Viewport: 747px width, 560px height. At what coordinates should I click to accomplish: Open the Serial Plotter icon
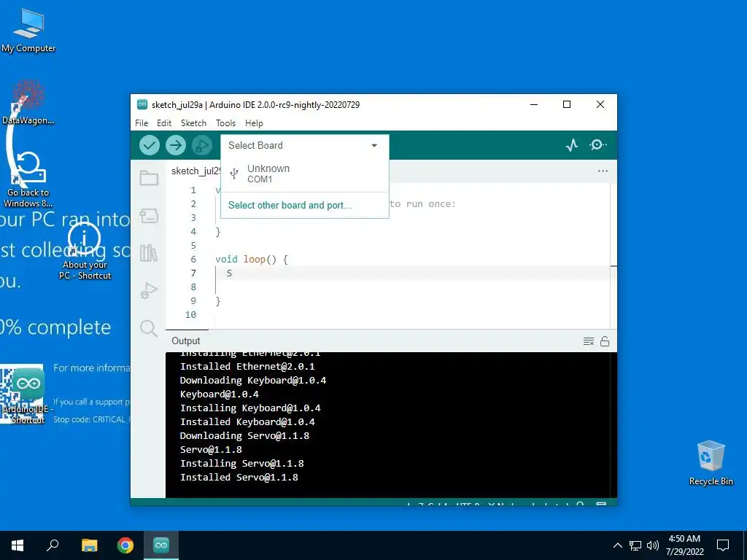click(572, 145)
